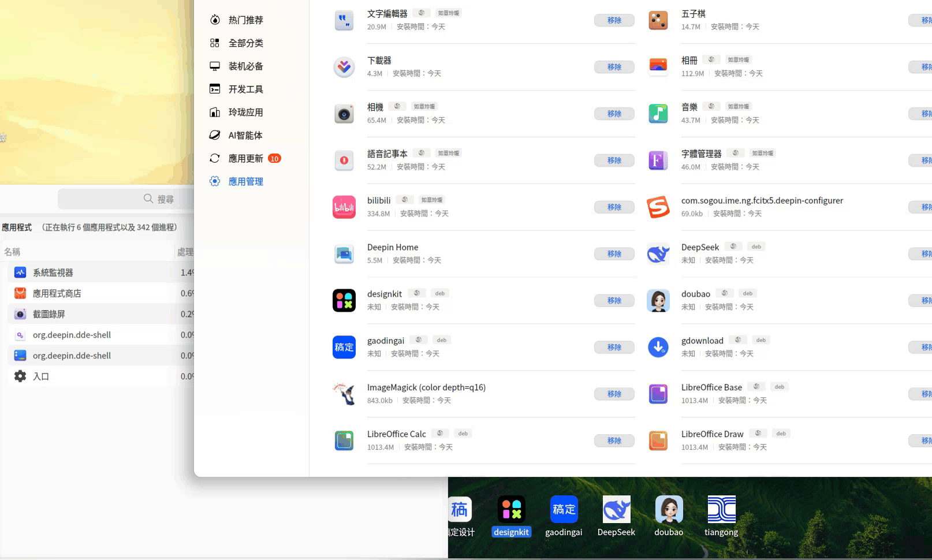Screen dimensions: 932x560
Task: Click the bilibili app icon
Action: click(x=344, y=207)
